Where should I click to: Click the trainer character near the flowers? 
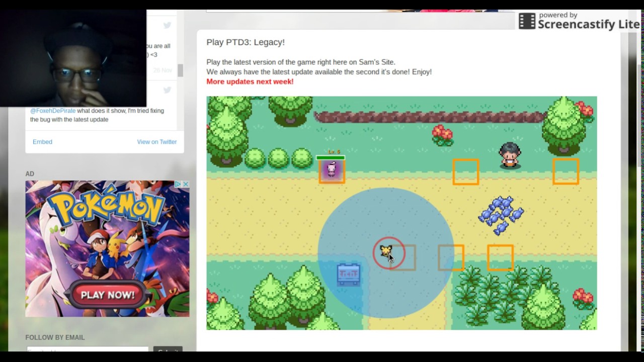pyautogui.click(x=510, y=155)
